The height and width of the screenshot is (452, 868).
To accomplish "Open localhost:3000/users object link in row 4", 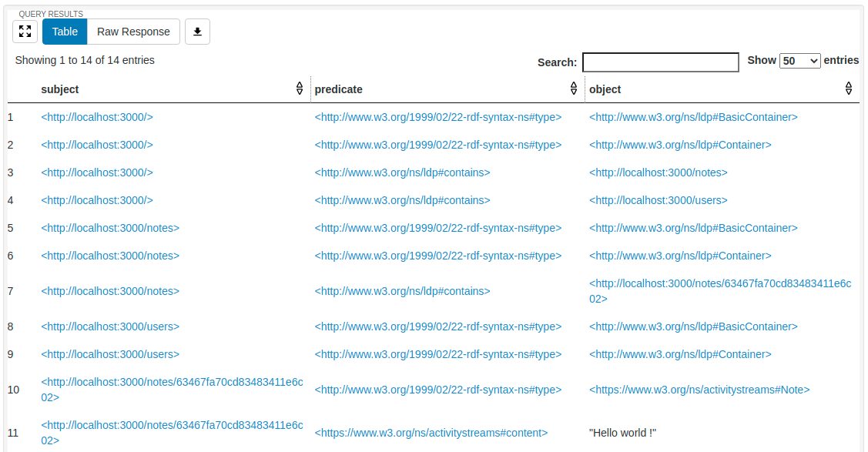I will (x=658, y=200).
